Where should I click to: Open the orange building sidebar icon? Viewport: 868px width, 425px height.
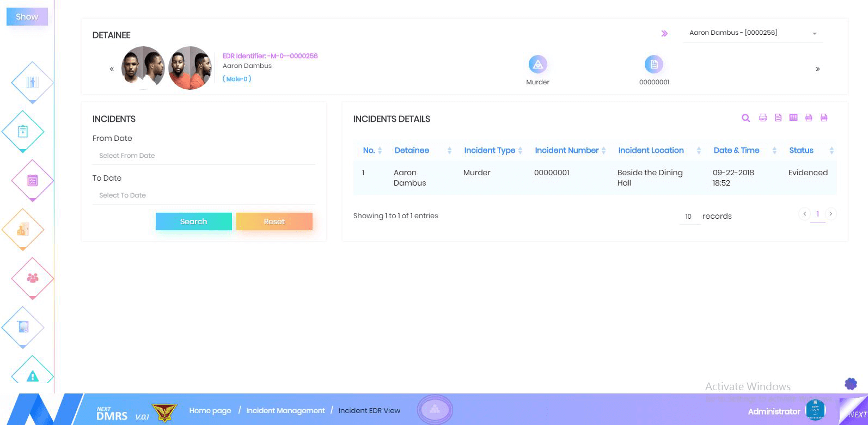click(x=23, y=229)
